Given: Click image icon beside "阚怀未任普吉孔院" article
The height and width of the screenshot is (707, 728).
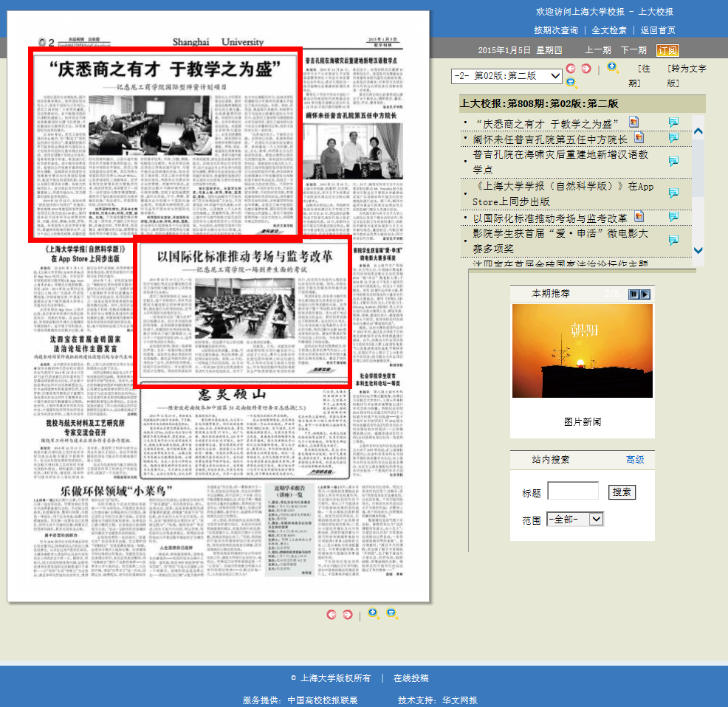Looking at the screenshot, I should click(x=639, y=137).
